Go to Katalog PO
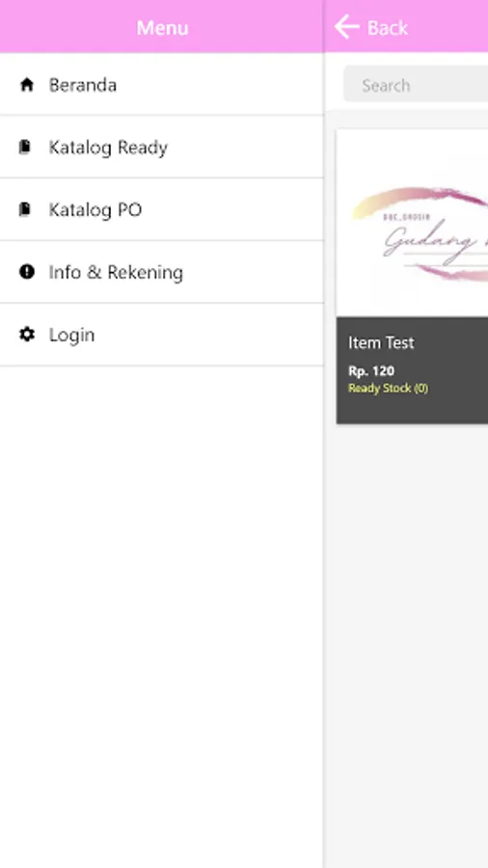The image size is (488, 868). coord(162,209)
